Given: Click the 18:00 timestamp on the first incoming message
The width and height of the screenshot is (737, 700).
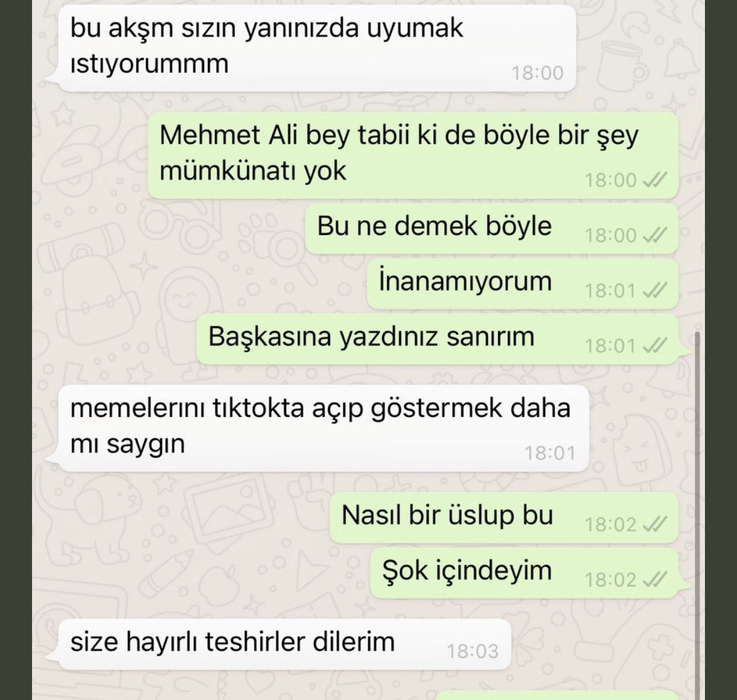Looking at the screenshot, I should click(538, 73).
